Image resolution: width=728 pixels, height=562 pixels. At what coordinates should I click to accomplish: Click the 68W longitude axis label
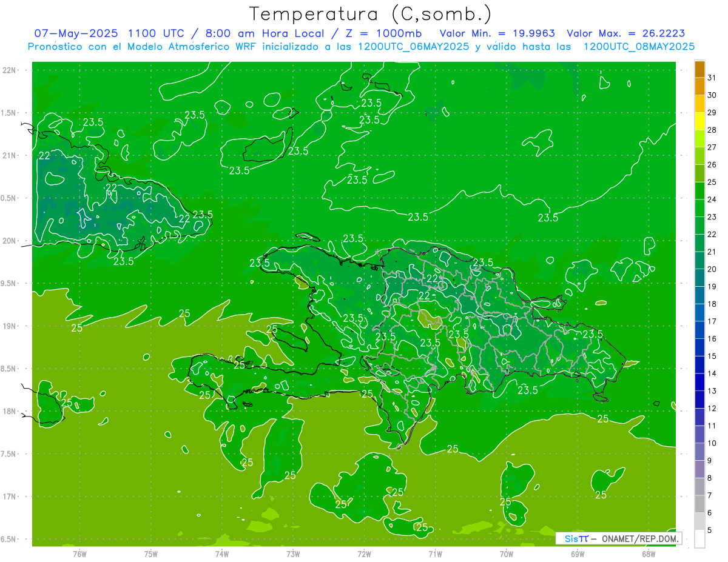pyautogui.click(x=649, y=554)
